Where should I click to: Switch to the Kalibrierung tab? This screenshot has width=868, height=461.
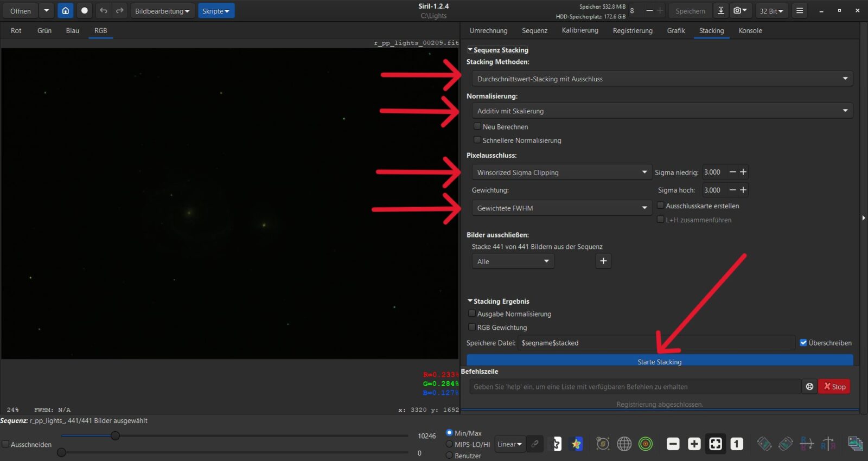pos(580,30)
